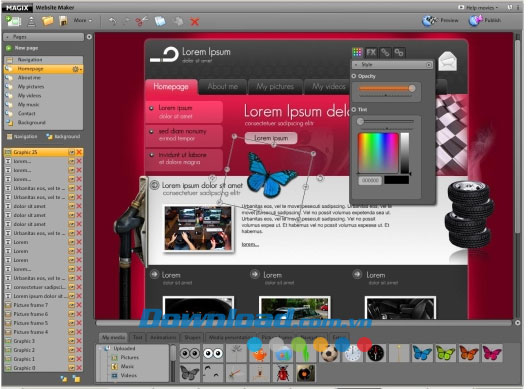The width and height of the screenshot is (528, 389).
Task: Toggle visibility of Graphic 3
Action: click(71, 341)
